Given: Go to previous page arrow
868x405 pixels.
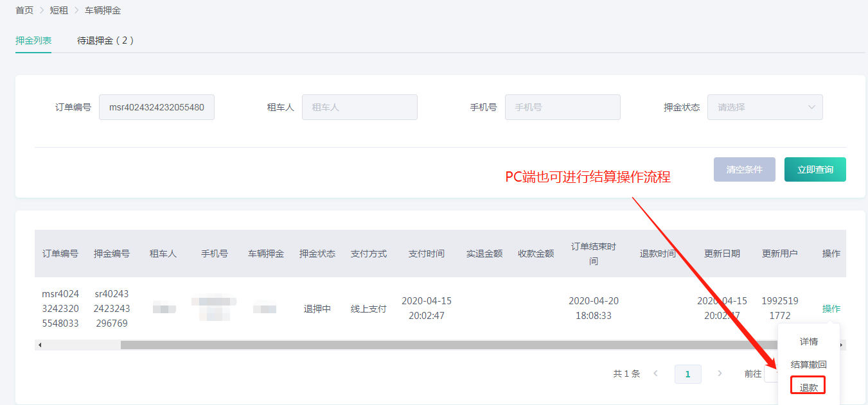Looking at the screenshot, I should coord(655,374).
